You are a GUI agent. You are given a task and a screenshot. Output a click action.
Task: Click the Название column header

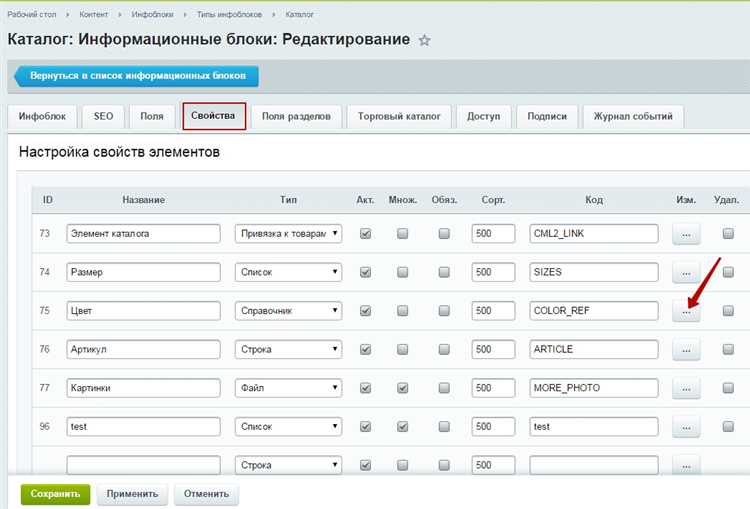pyautogui.click(x=143, y=200)
